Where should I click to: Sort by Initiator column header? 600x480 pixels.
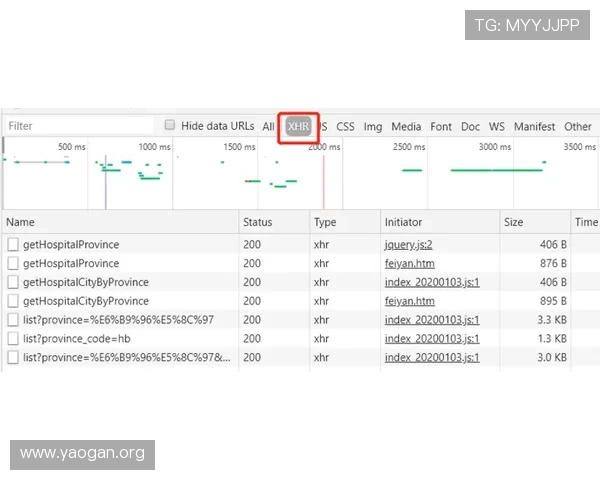440,222
